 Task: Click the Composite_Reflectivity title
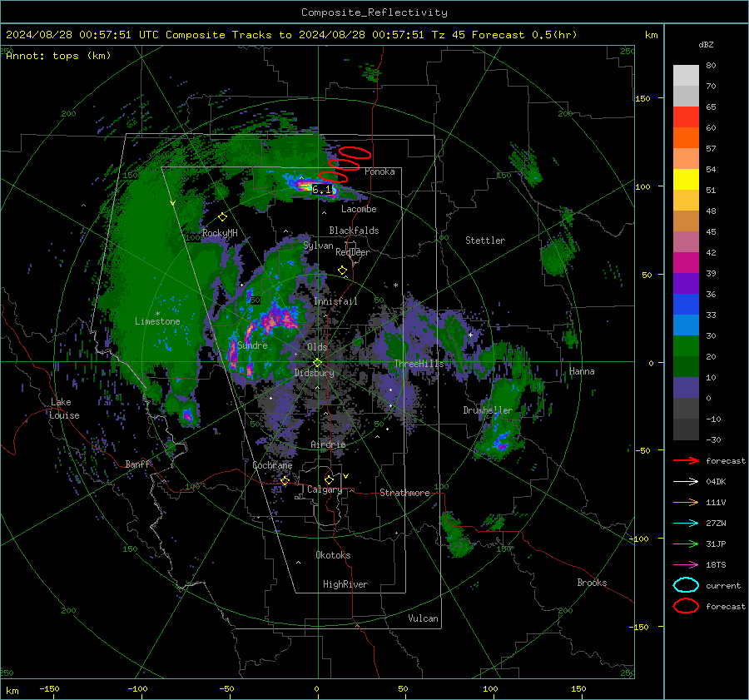[374, 12]
